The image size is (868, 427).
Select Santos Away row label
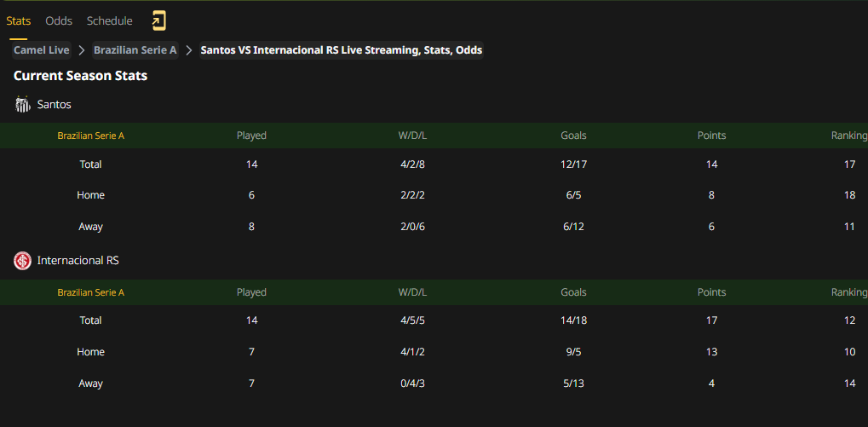(91, 227)
